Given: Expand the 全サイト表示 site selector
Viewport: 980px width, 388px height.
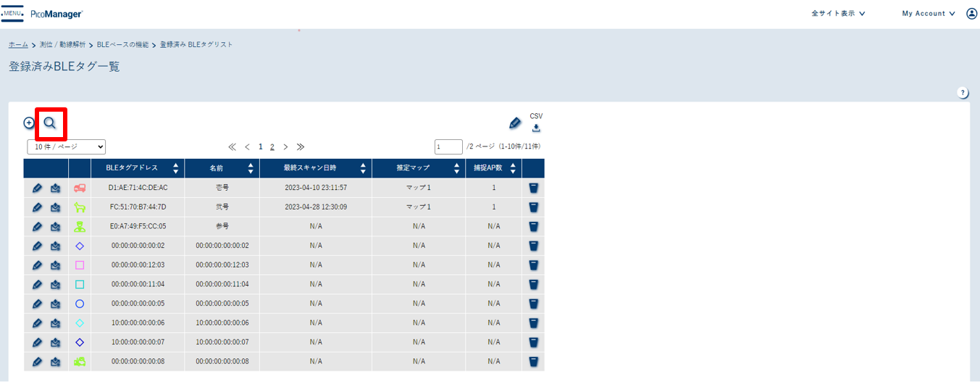Looking at the screenshot, I should click(x=838, y=14).
